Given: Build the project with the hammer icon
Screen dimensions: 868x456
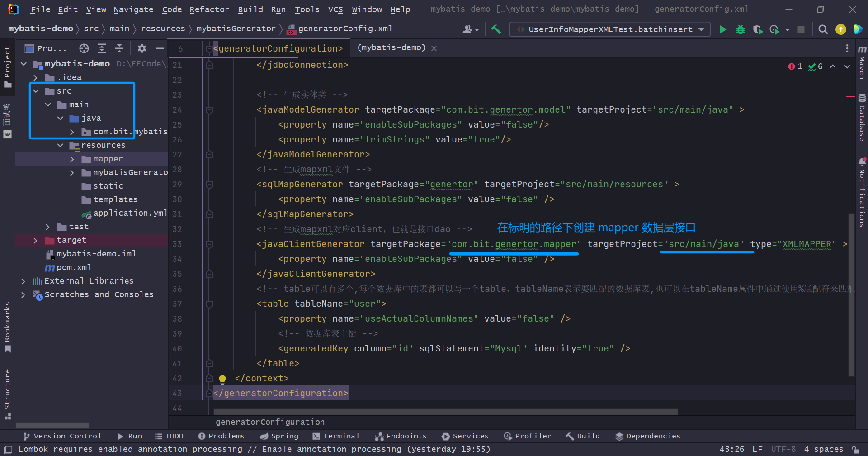Looking at the screenshot, I should (496, 29).
